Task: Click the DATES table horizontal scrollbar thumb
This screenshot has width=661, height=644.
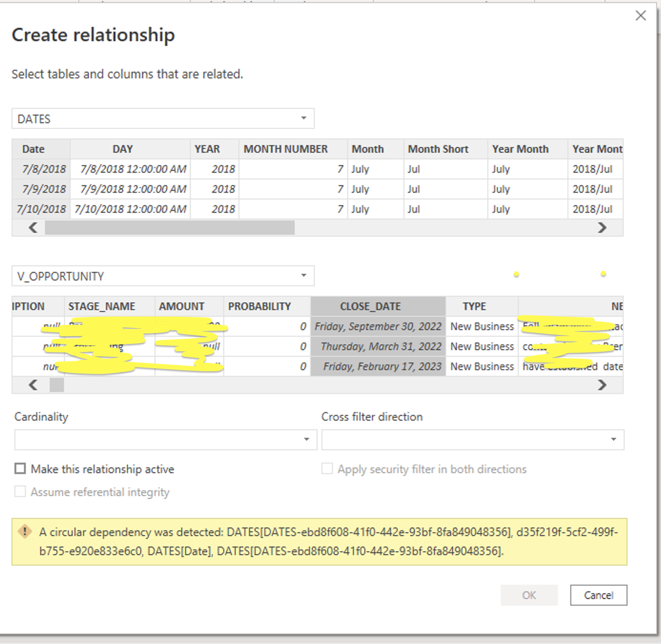Action: click(x=170, y=228)
